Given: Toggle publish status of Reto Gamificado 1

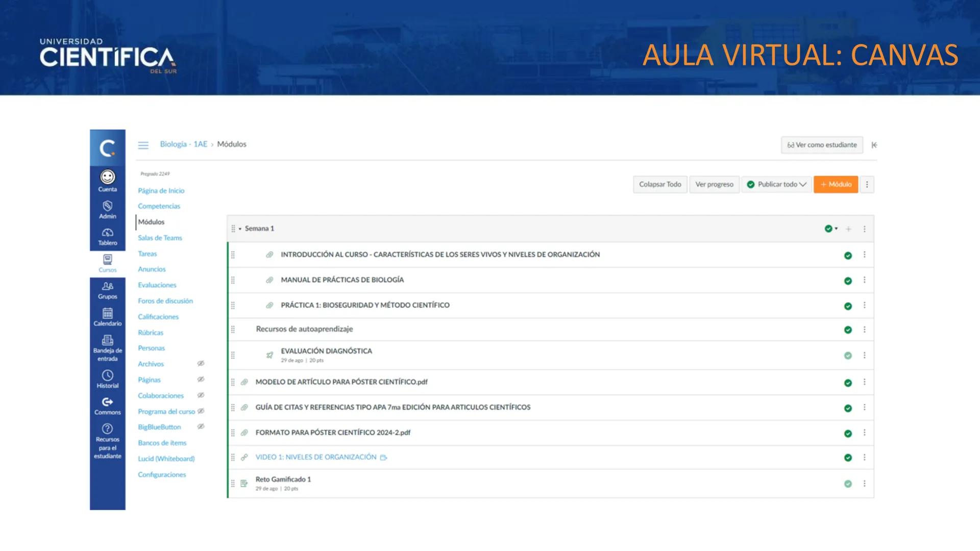Looking at the screenshot, I should (x=848, y=484).
